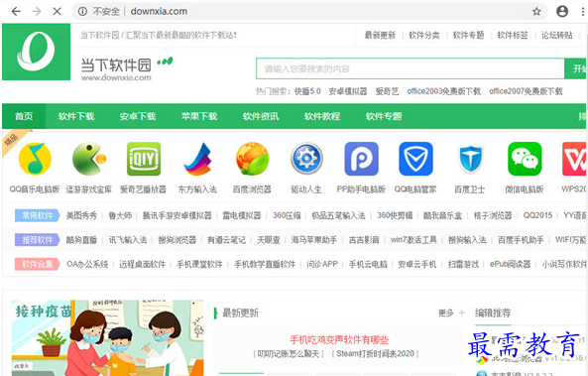Select the 编辑推荐 tab
This screenshot has height=376, width=588.
tap(493, 313)
